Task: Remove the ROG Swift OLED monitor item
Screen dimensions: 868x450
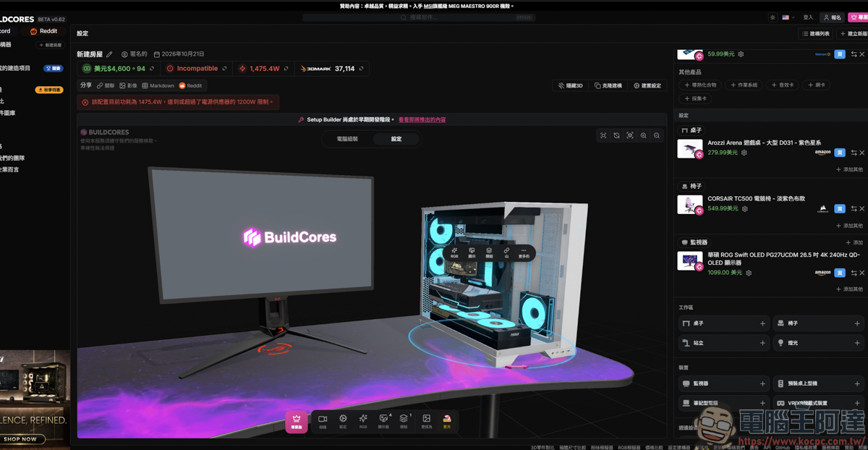Action: point(862,273)
